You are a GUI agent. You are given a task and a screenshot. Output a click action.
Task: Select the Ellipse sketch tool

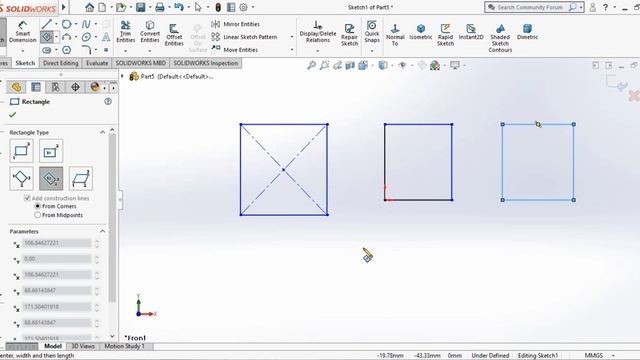coord(86,37)
